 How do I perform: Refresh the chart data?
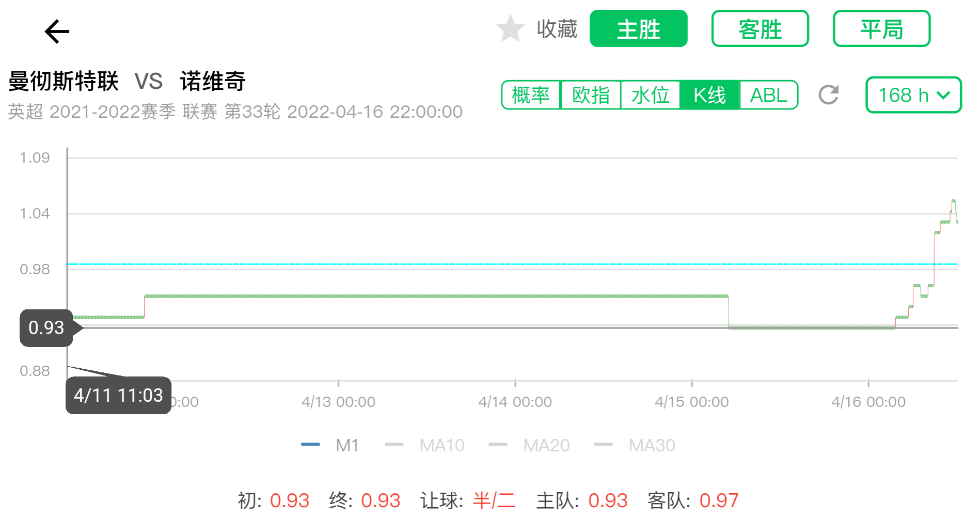click(x=829, y=95)
